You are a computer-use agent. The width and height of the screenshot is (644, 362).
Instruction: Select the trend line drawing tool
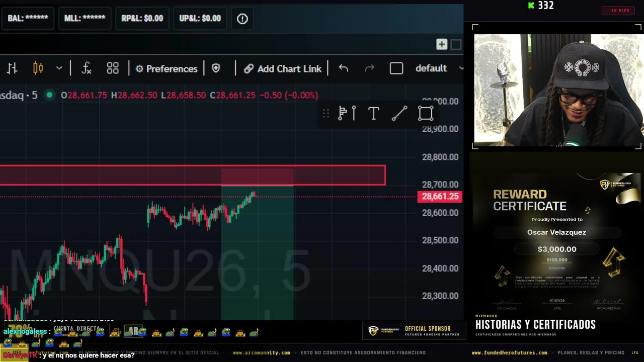click(399, 114)
